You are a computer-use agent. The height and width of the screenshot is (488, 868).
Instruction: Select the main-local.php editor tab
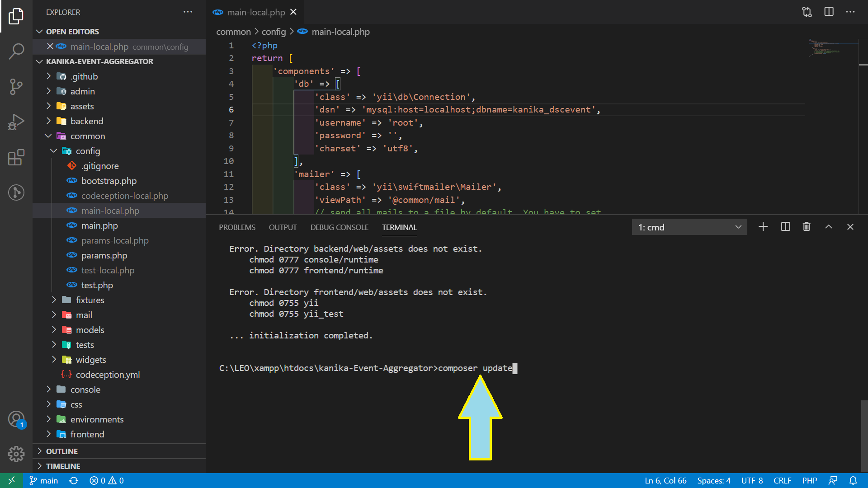[x=256, y=12]
